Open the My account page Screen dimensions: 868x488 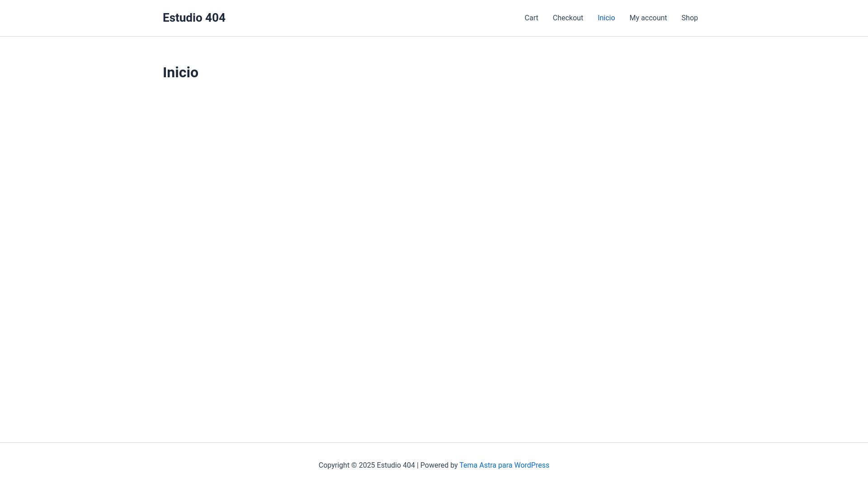pyautogui.click(x=648, y=18)
